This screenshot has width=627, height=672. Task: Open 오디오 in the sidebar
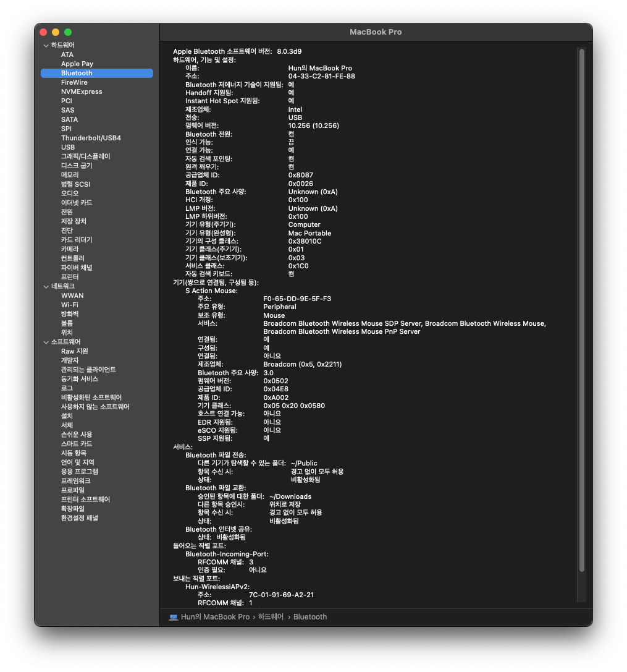point(70,194)
